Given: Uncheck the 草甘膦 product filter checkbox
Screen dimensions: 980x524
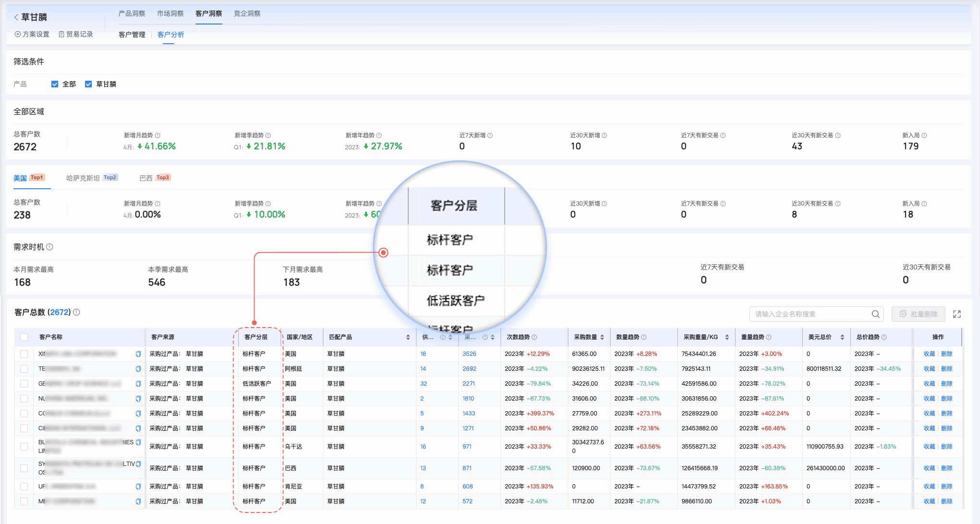Looking at the screenshot, I should 88,84.
